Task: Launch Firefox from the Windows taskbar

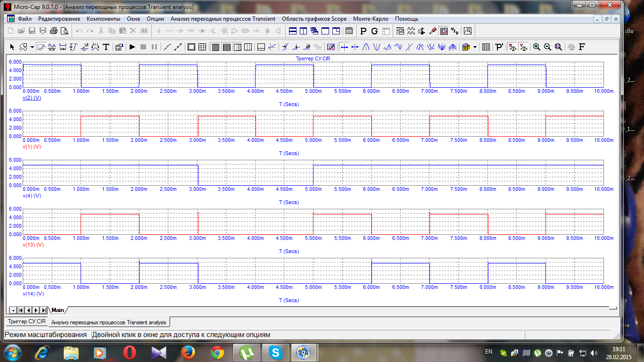Action: [x=188, y=352]
